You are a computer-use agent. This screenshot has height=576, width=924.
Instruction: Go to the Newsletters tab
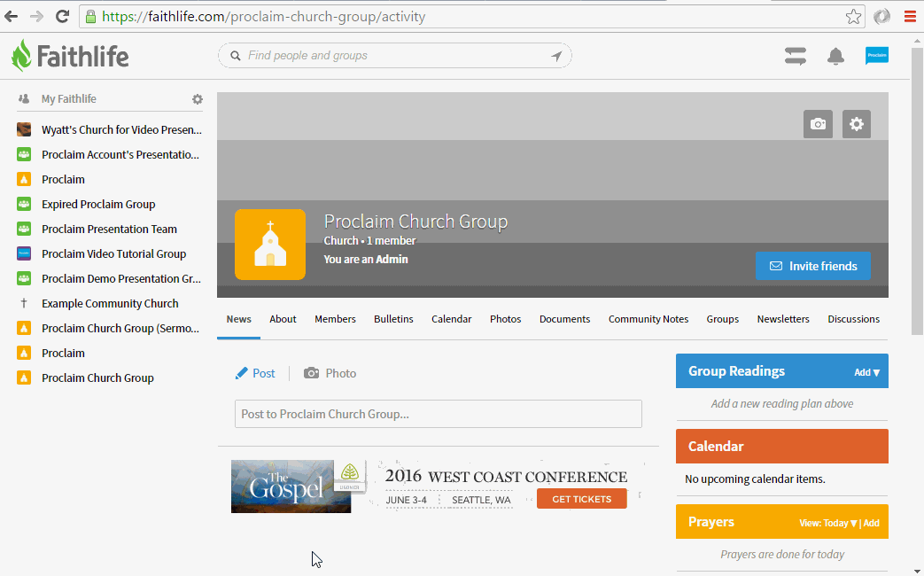783,319
